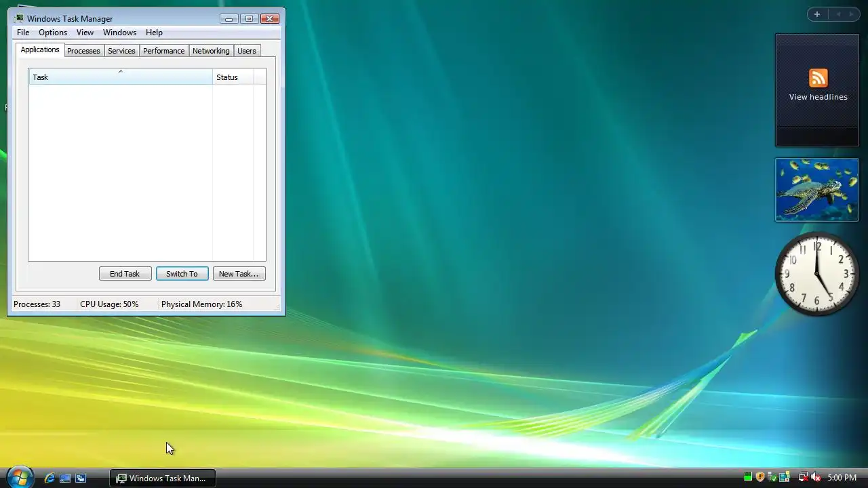
Task: Click the New Task... button
Action: [239, 274]
